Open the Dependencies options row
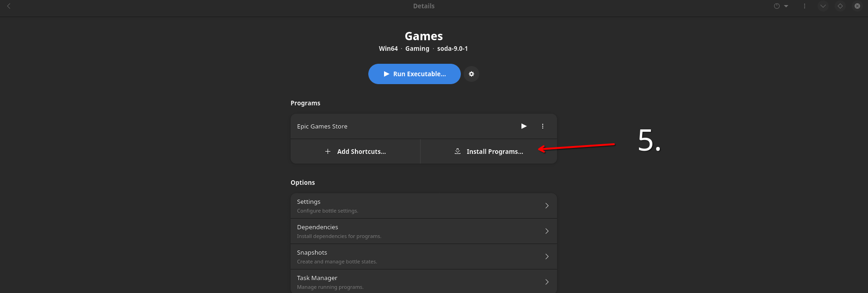This screenshot has height=293, width=868. point(416,231)
